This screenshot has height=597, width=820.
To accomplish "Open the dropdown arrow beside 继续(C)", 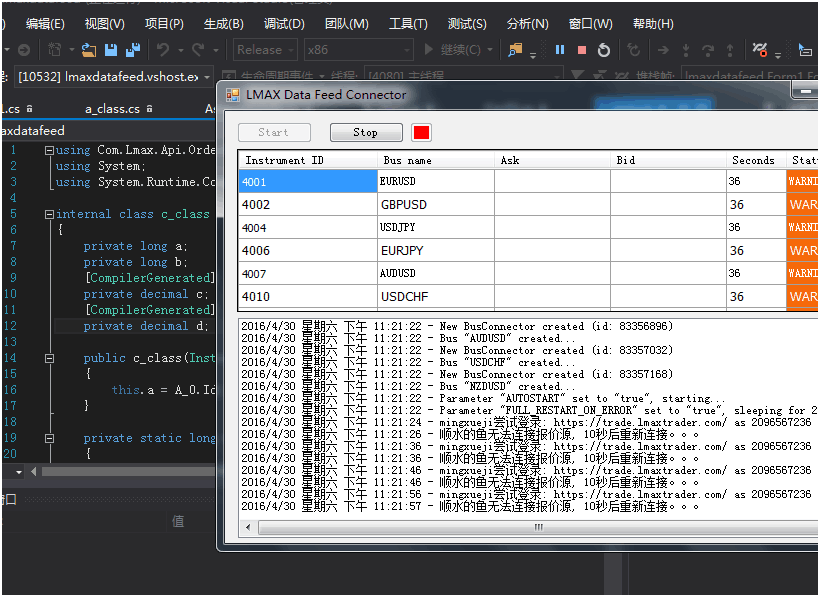I will click(x=490, y=50).
